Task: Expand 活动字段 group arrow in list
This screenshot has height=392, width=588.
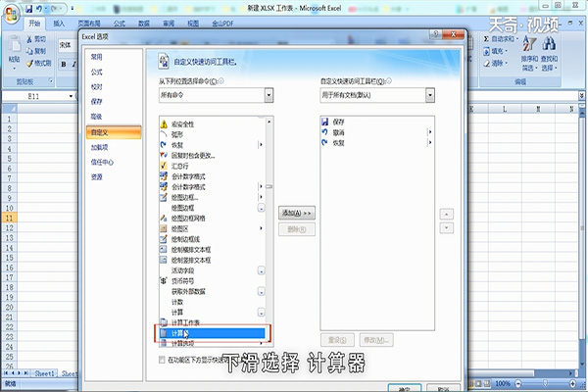Action: coord(261,270)
